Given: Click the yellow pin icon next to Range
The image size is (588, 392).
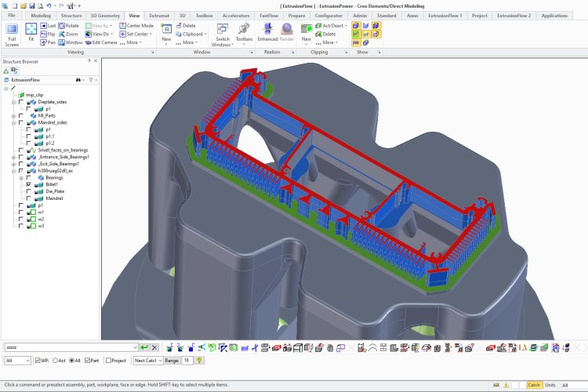Looking at the screenshot, I should pos(199,361).
